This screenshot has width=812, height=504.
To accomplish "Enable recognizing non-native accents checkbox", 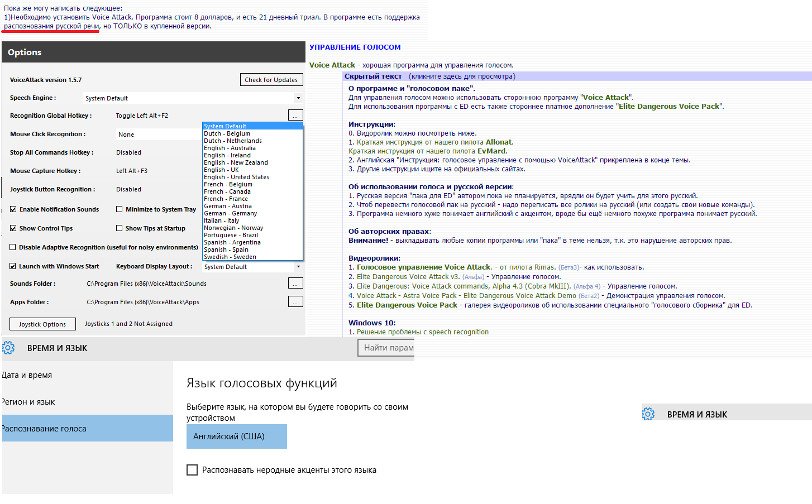I will (x=192, y=470).
